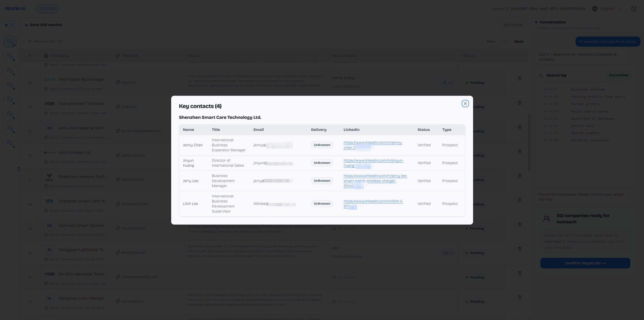Delete SKG Health Technologies row with trash icon
The height and width of the screenshot is (320, 644).
519,78
